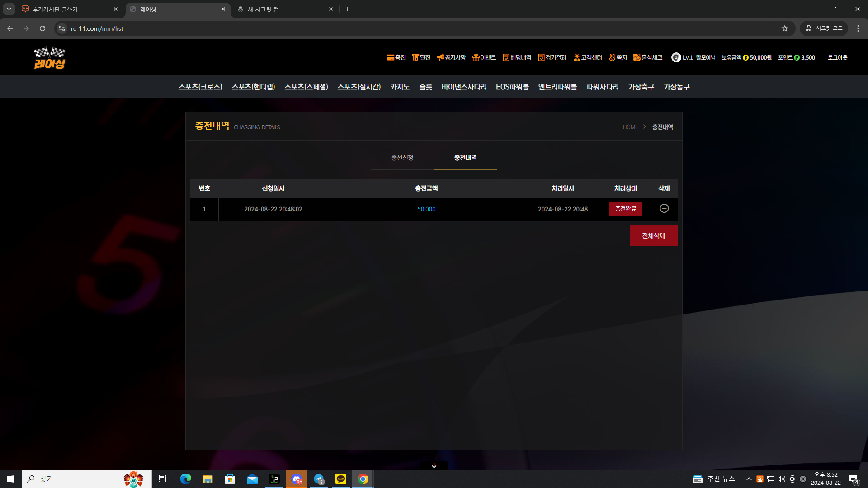Bookmark this page with star icon
This screenshot has width=868, height=488.
point(785,28)
